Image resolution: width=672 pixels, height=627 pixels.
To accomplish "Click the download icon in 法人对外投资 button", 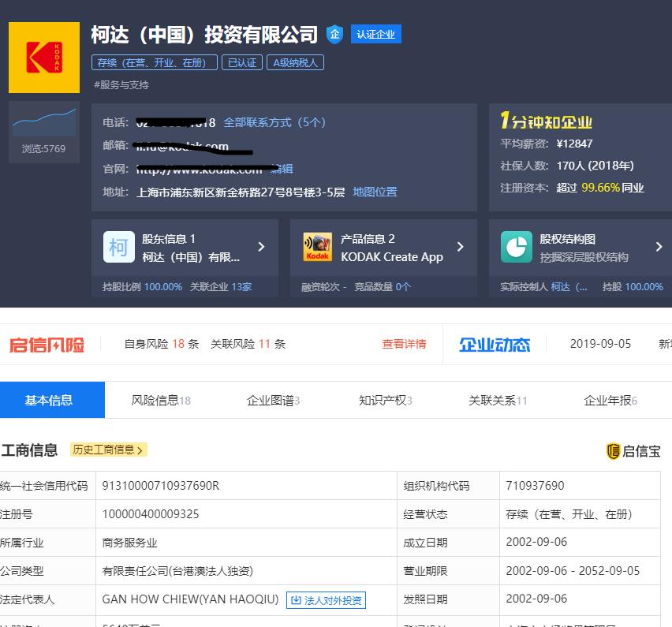I will point(296,600).
